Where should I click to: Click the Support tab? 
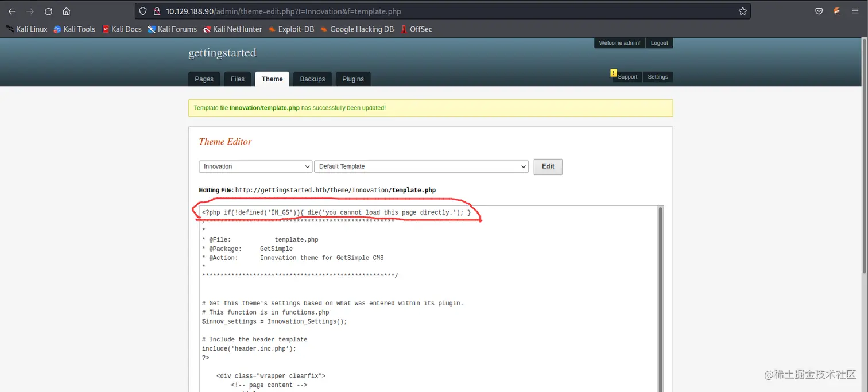click(x=627, y=77)
